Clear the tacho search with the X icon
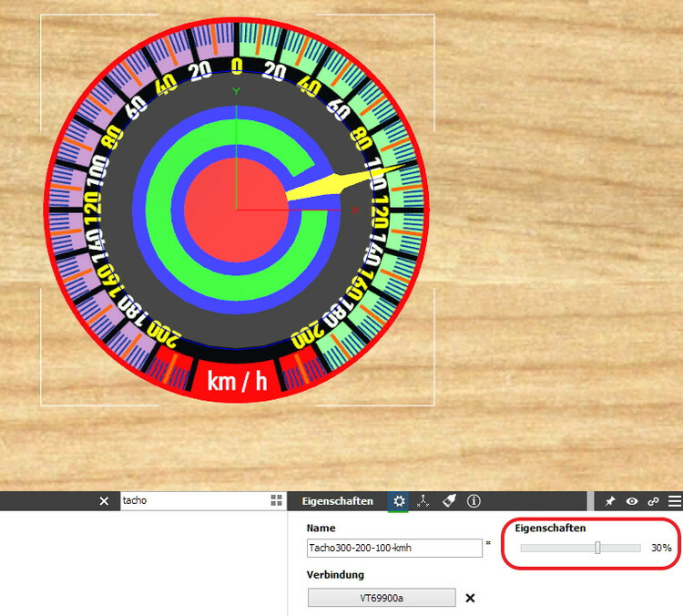The width and height of the screenshot is (683, 616). (104, 501)
